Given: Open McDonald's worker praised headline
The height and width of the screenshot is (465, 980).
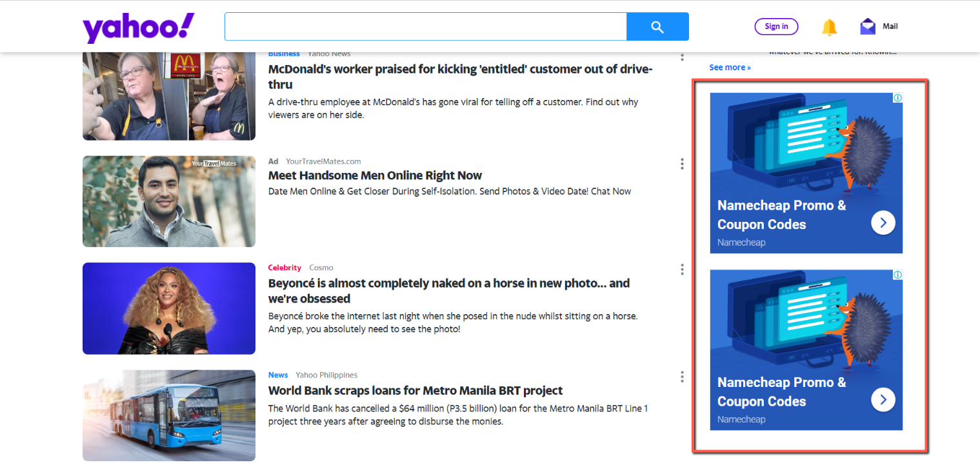Looking at the screenshot, I should [x=460, y=77].
